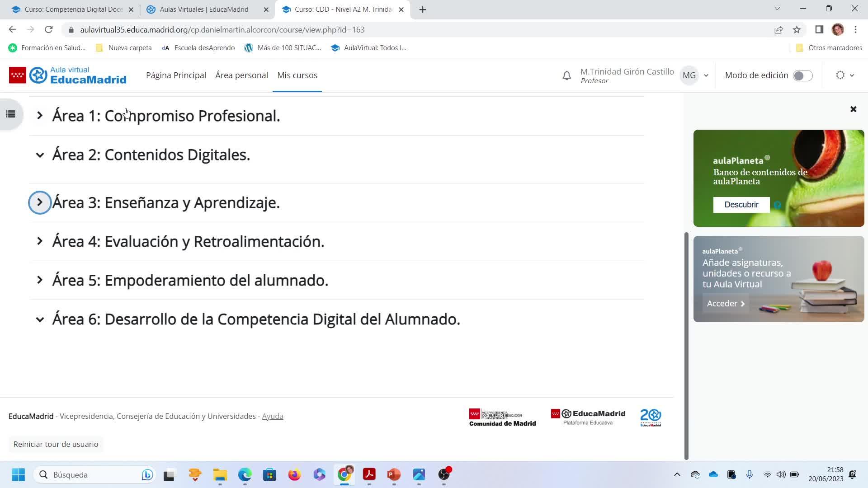Click the page vertical scrollbar
868x488 pixels.
[686, 346]
